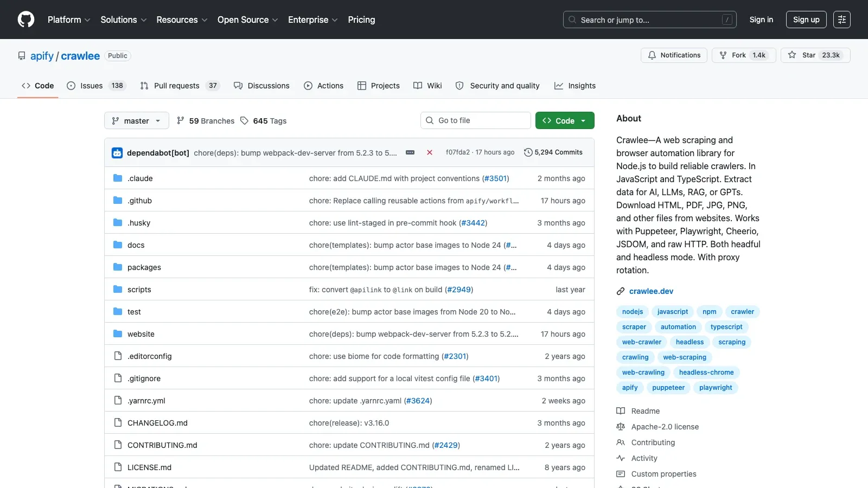
Task: Click the Activity pulse icon
Action: (621, 458)
